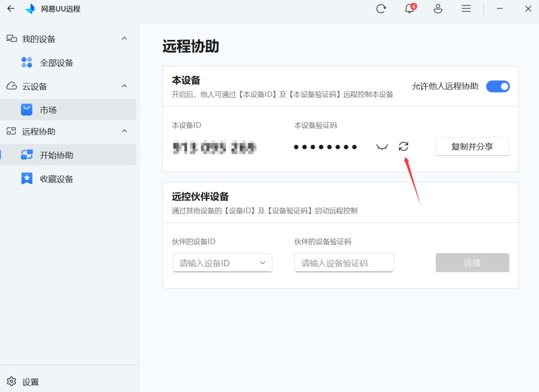Click the refresh icon in title bar
The image size is (539, 392).
381,8
